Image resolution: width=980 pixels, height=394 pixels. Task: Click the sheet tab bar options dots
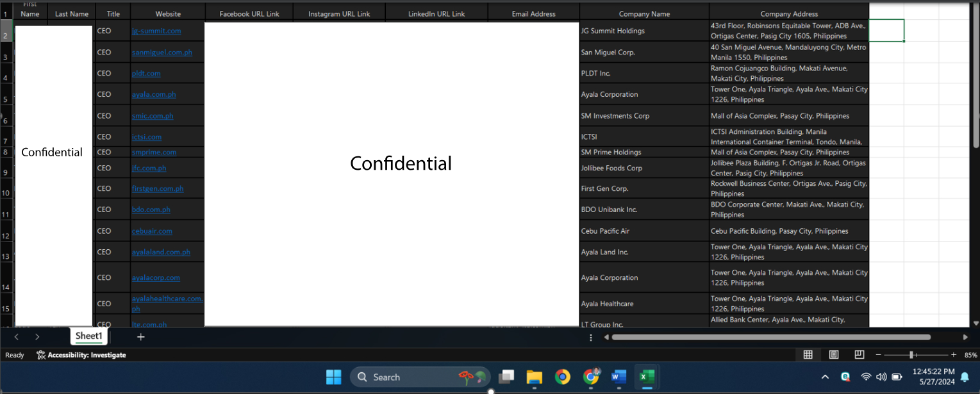pos(591,337)
